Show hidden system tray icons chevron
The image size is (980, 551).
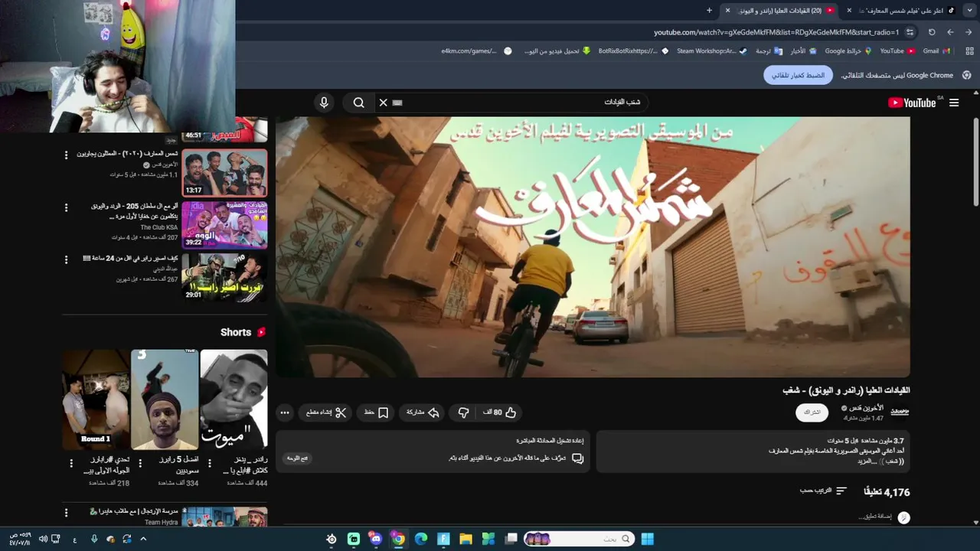point(142,539)
